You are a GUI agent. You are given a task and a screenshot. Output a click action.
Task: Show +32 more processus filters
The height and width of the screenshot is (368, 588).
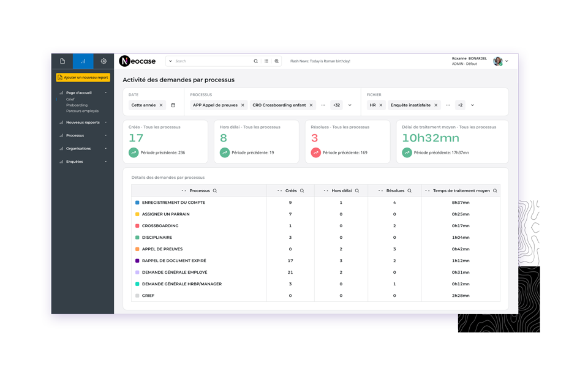click(337, 105)
